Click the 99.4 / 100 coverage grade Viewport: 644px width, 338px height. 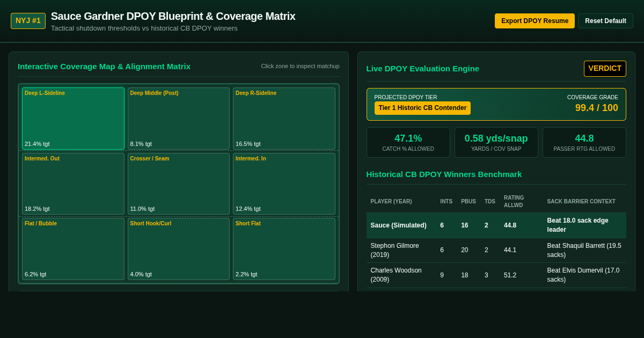pos(596,108)
